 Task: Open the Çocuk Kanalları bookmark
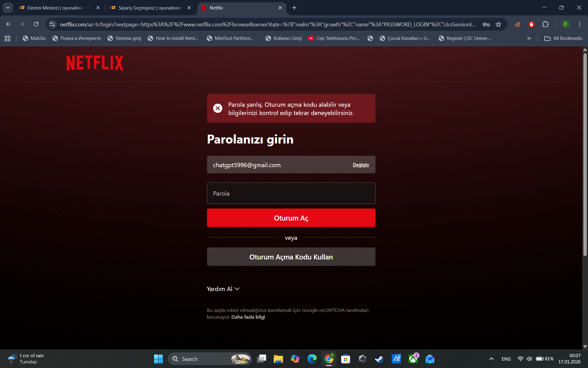point(405,38)
